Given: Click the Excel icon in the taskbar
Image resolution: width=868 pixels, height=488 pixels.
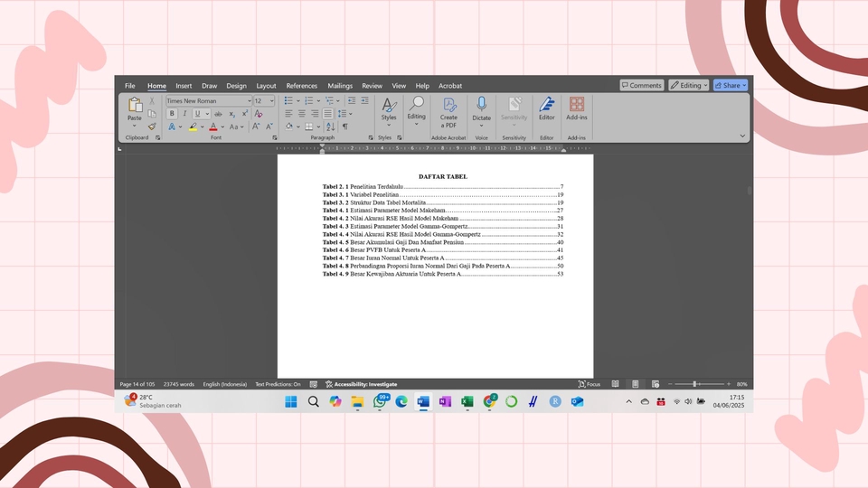Looking at the screenshot, I should [x=467, y=401].
